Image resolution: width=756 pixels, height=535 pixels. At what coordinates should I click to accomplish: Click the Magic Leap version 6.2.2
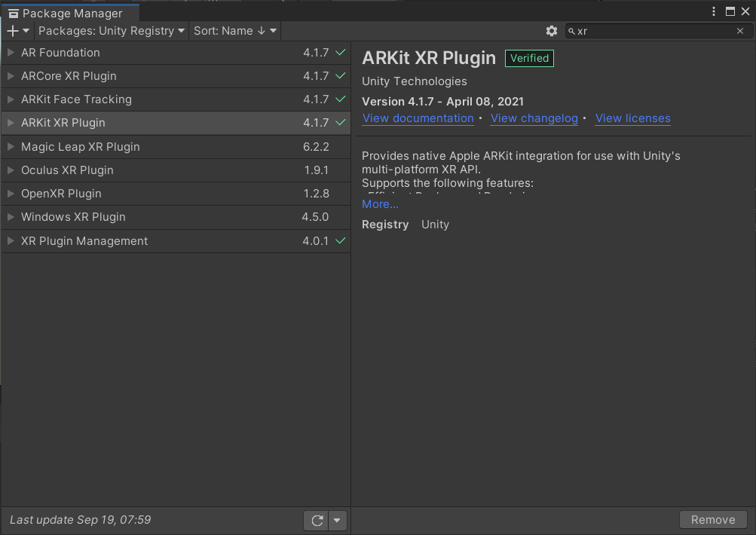pos(316,146)
